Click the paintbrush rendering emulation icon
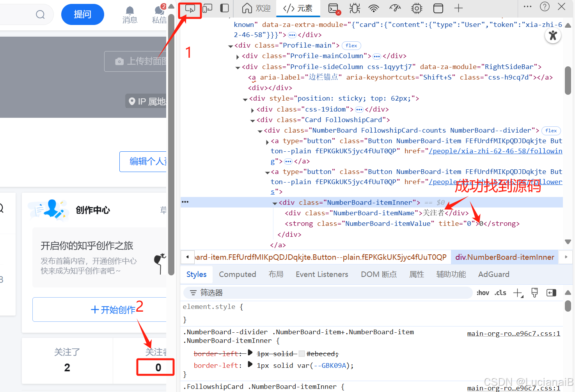Image resolution: width=575 pixels, height=392 pixels. point(534,293)
